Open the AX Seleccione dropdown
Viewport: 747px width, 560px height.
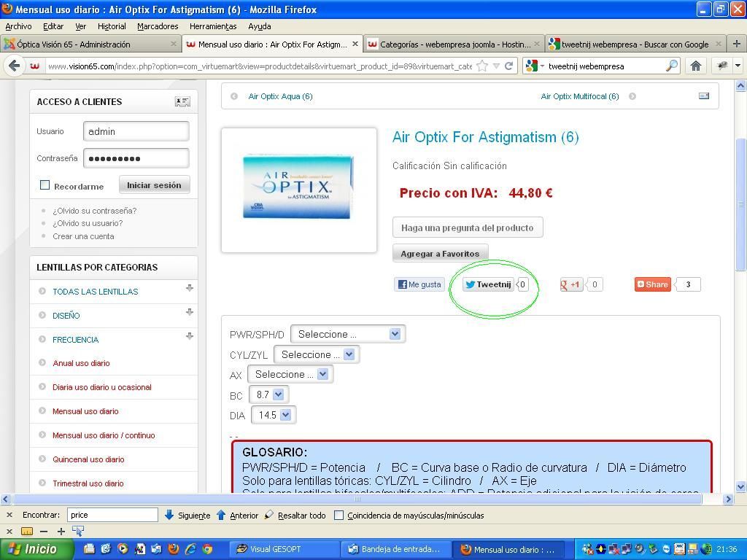[290, 374]
